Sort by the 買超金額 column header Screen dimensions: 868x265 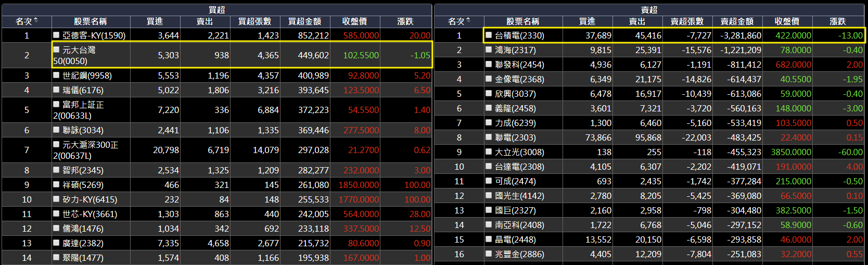point(305,21)
